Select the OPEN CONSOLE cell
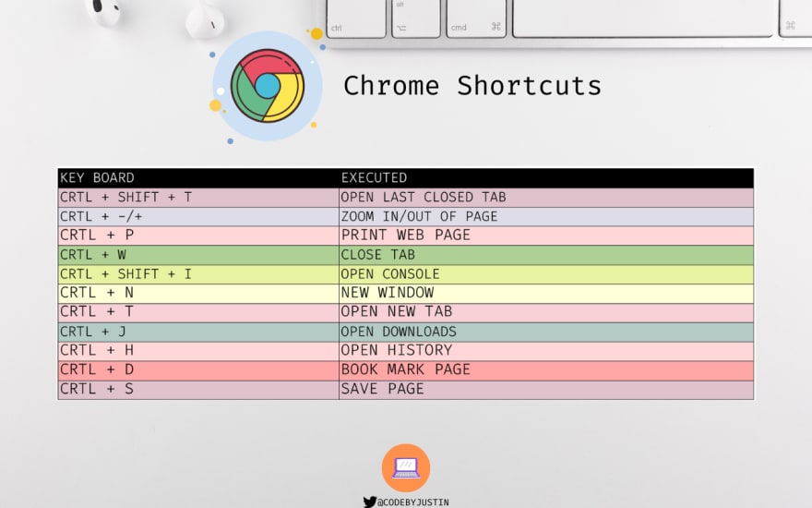The image size is (812, 508). pos(546,274)
